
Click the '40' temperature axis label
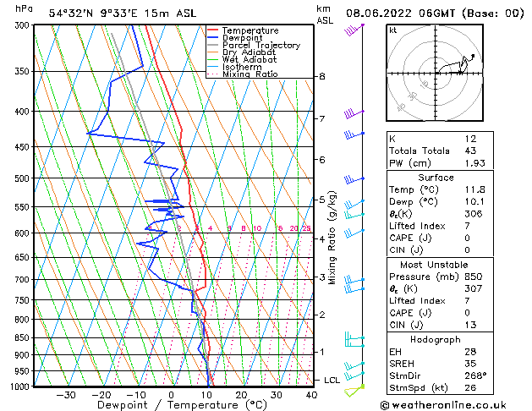(311, 395)
